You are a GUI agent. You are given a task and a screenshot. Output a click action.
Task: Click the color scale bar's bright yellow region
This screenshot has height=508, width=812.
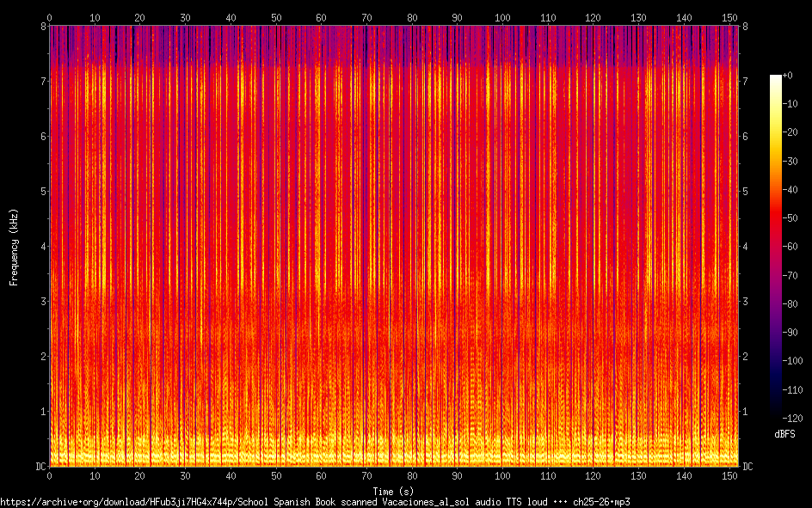point(776,112)
